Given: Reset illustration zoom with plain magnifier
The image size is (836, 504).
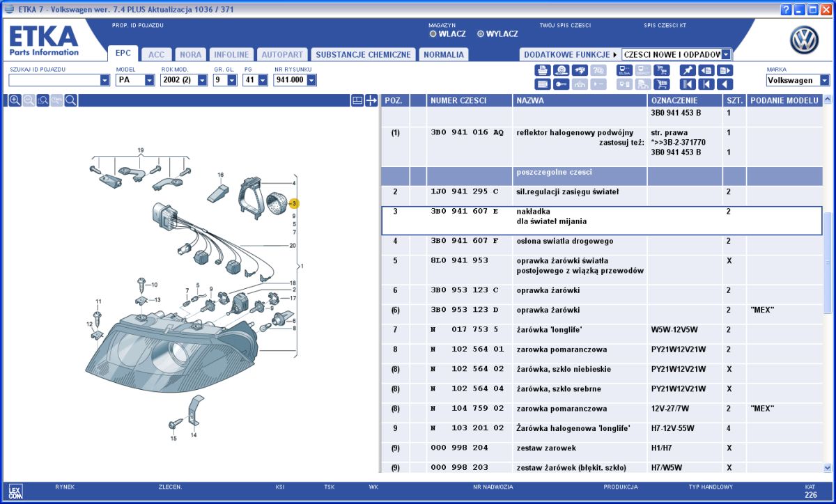Looking at the screenshot, I should (70, 100).
